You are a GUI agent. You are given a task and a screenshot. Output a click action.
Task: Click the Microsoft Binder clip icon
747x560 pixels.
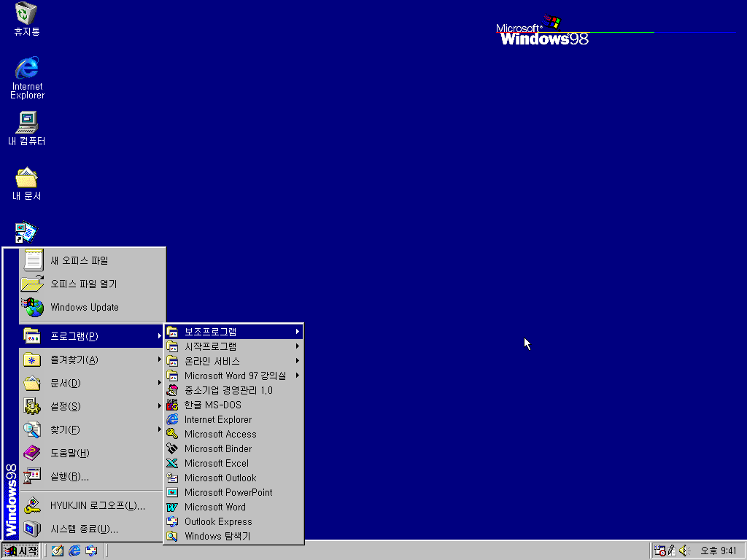click(172, 448)
